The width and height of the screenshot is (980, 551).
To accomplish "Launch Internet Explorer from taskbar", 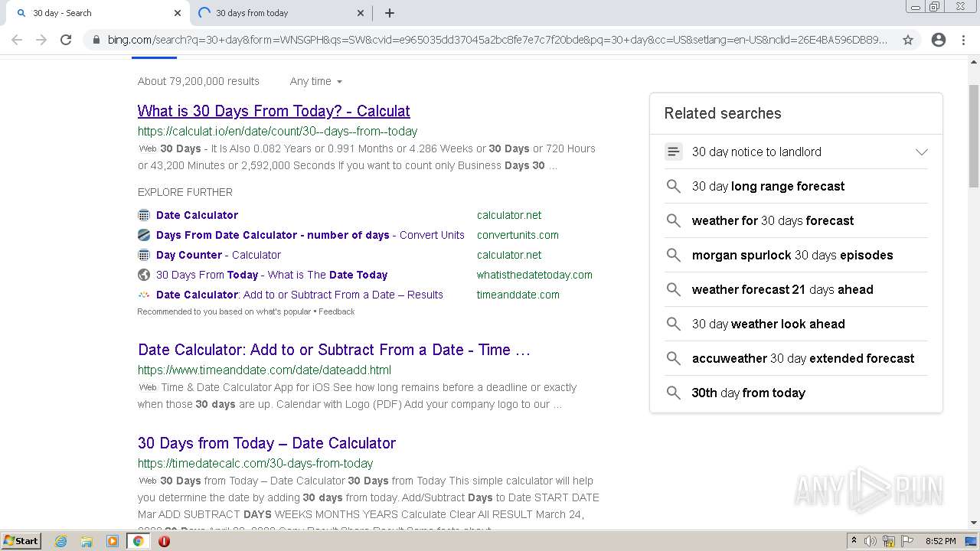I will tap(61, 541).
